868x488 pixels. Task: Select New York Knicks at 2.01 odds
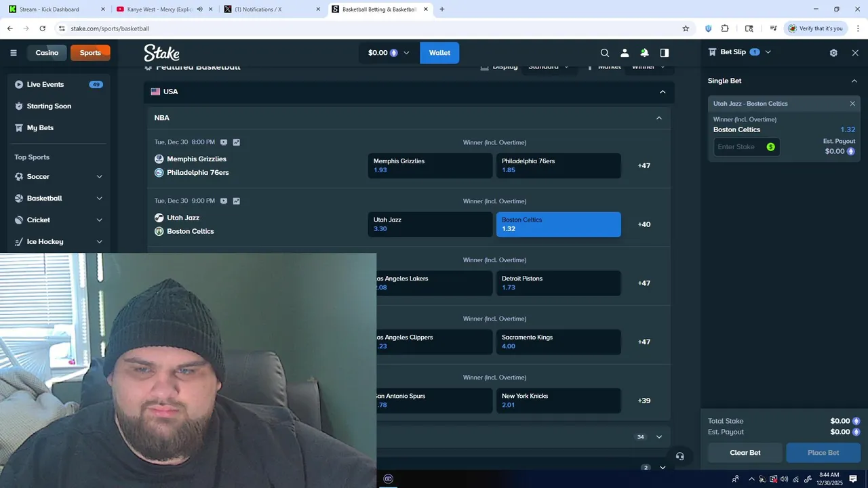pos(559,401)
